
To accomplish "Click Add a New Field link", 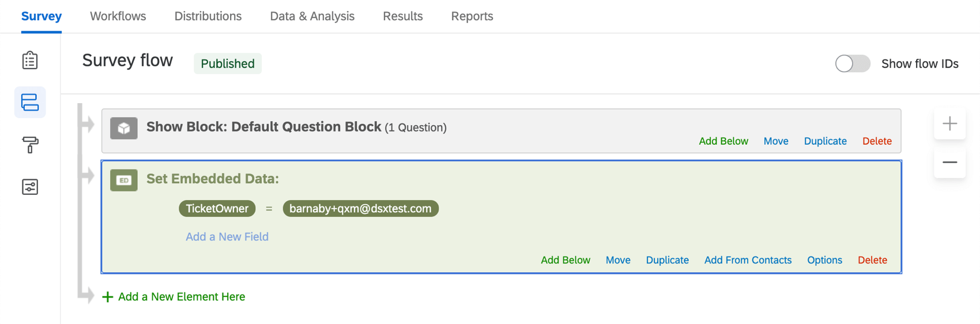I will coord(227,237).
